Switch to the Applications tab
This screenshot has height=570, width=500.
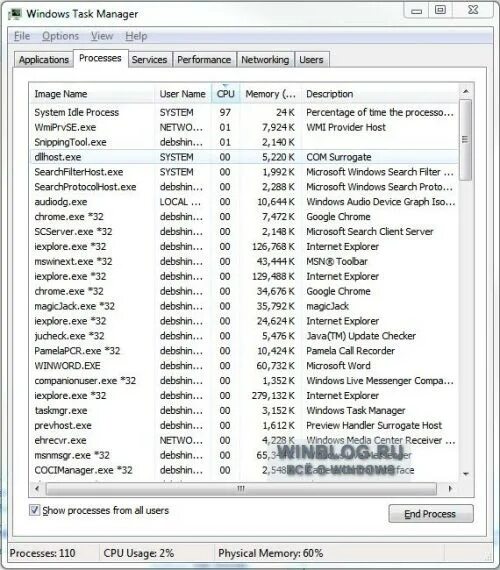click(44, 60)
